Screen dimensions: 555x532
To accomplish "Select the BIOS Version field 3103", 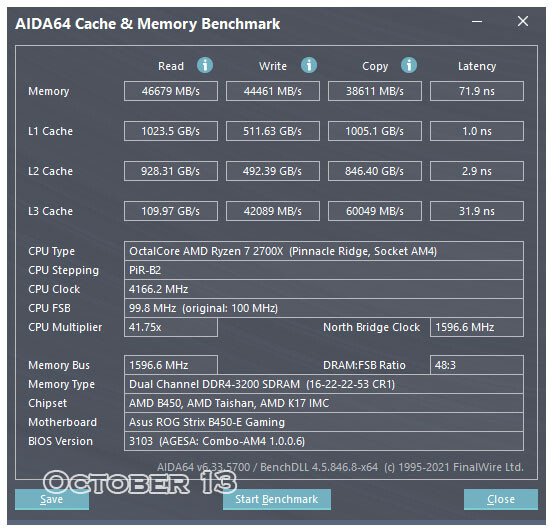I will (324, 441).
